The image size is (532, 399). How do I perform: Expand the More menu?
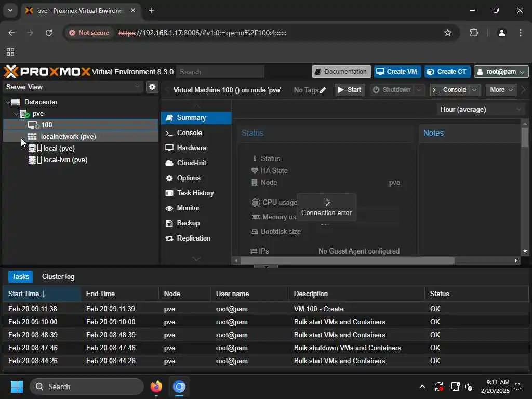click(501, 90)
